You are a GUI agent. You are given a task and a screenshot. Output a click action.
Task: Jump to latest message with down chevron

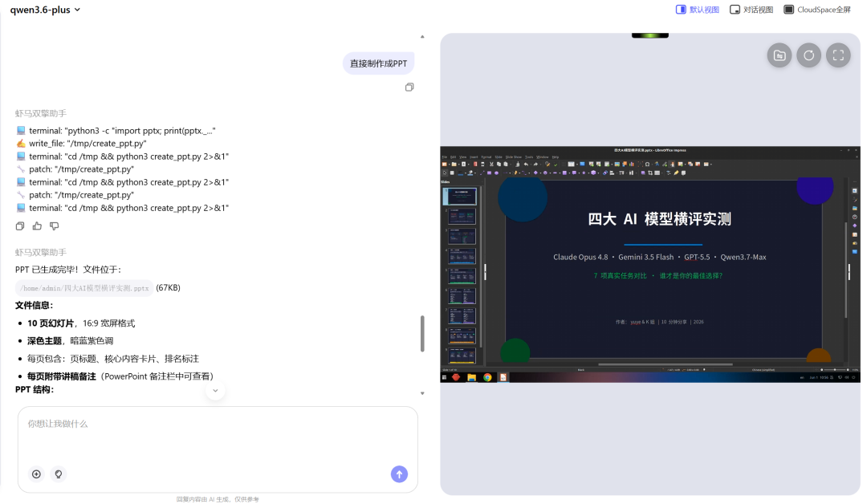(x=215, y=391)
